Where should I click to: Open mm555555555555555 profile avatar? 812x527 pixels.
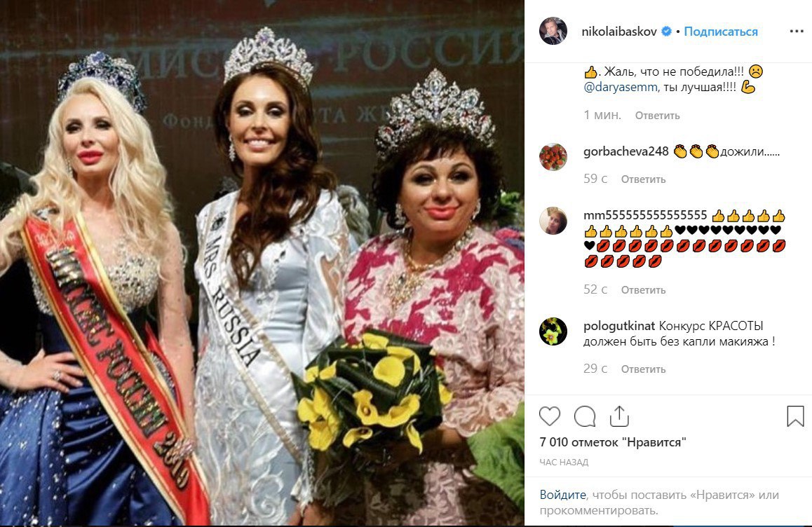click(553, 221)
